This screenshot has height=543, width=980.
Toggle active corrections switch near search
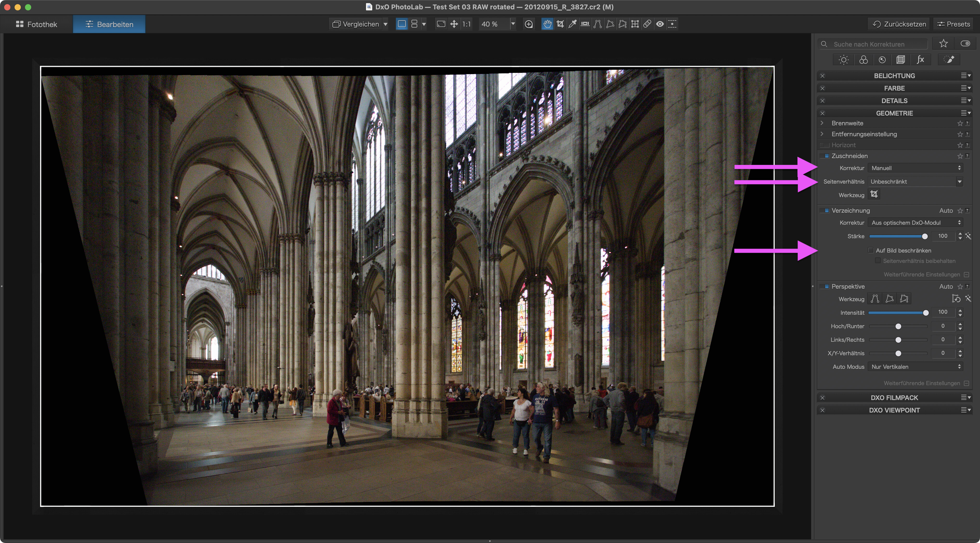965,44
